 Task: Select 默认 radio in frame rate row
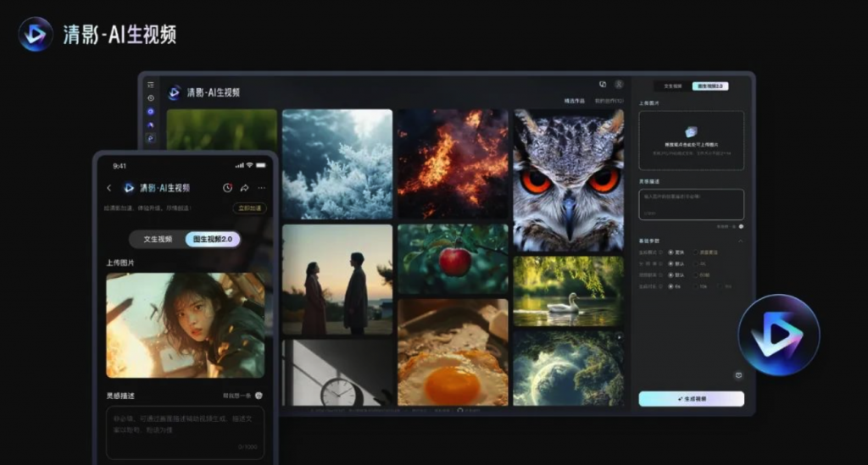[x=671, y=274]
